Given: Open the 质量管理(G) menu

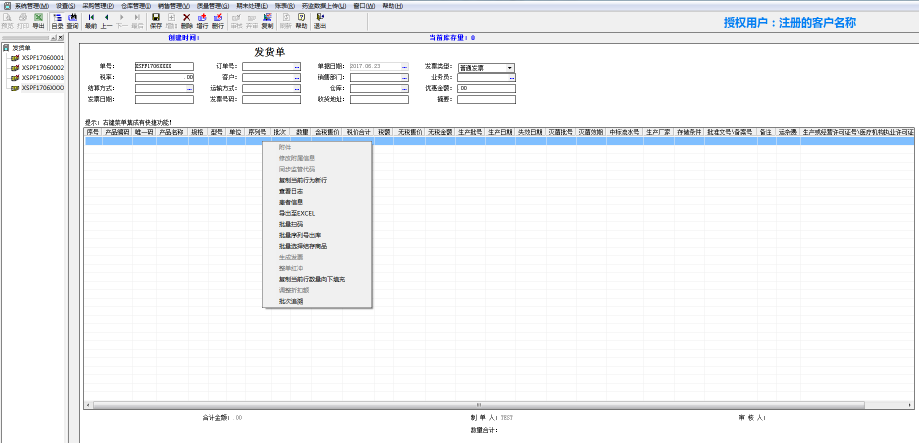Looking at the screenshot, I should tap(213, 6).
